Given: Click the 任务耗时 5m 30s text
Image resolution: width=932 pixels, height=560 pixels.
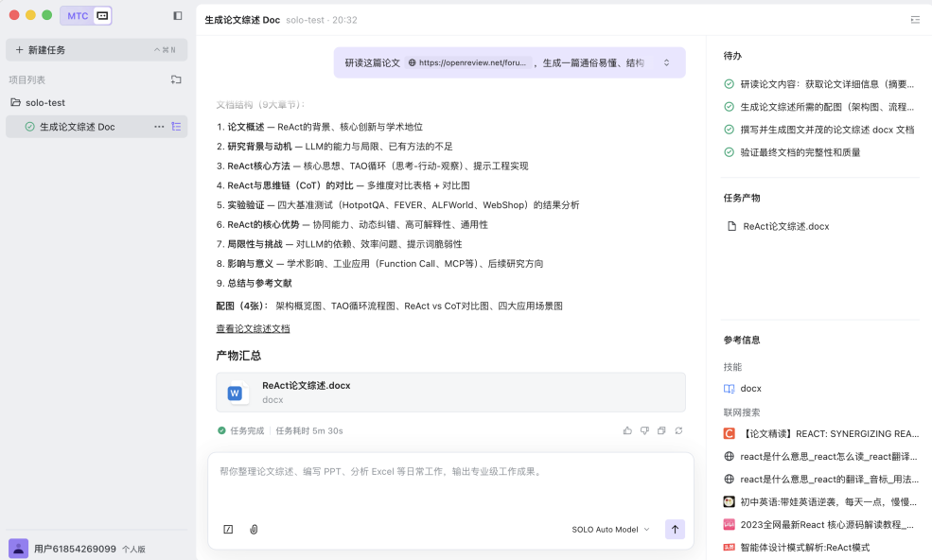Looking at the screenshot, I should [309, 431].
